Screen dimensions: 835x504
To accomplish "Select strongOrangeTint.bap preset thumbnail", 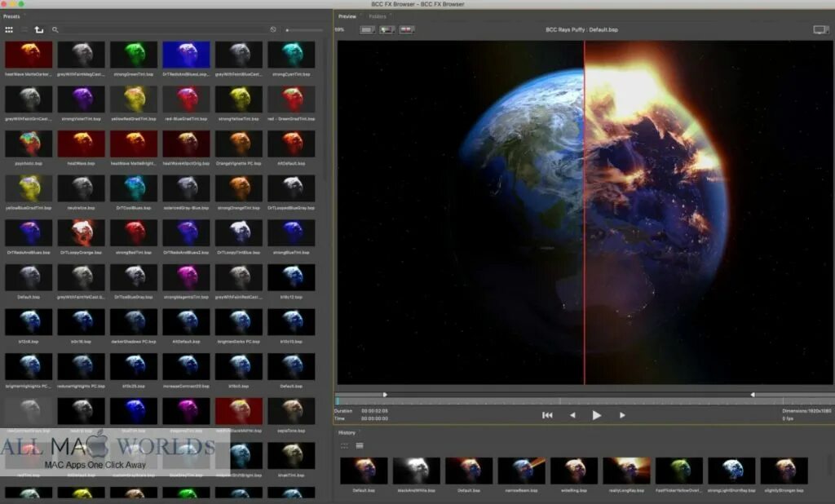I will (x=239, y=188).
